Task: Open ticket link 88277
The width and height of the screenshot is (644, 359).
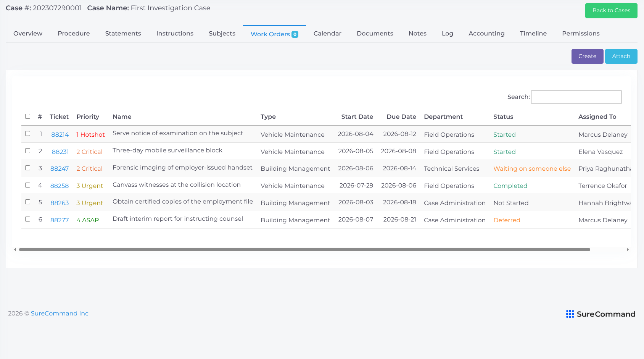Action: click(x=60, y=220)
